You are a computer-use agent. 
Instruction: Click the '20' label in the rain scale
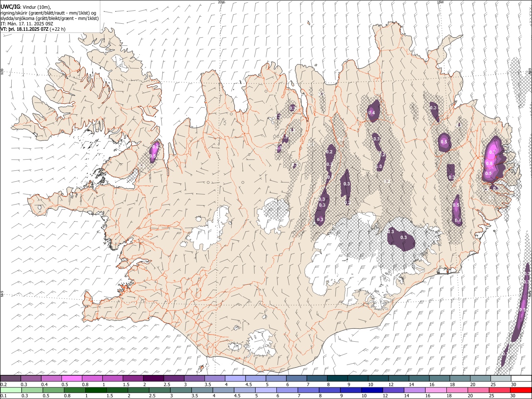tap(470, 396)
